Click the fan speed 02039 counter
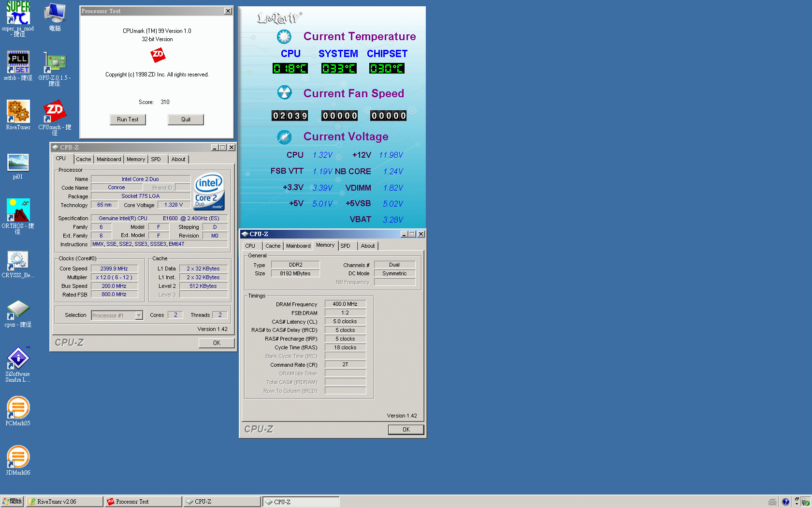Image resolution: width=812 pixels, height=508 pixels. 290,116
